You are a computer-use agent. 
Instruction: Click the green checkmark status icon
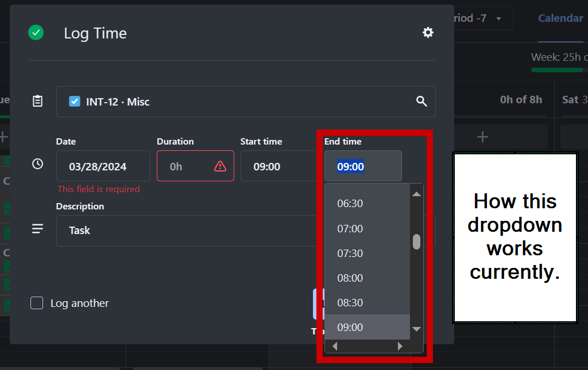pos(36,33)
